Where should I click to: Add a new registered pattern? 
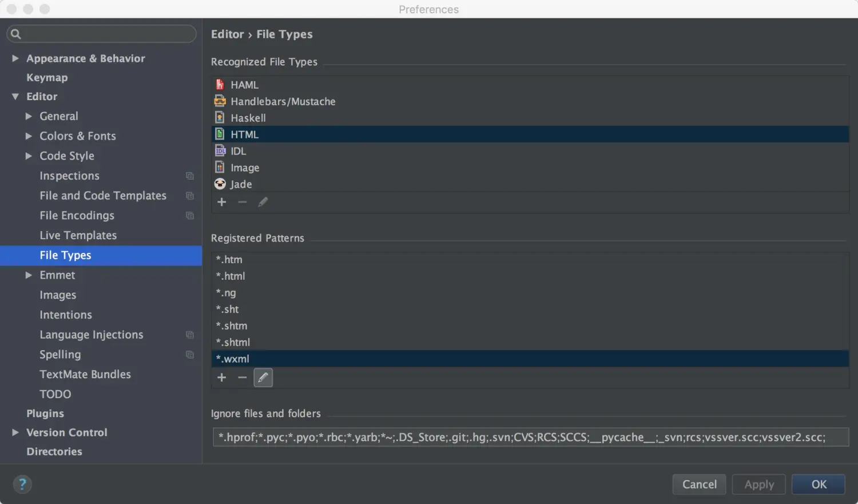point(222,378)
